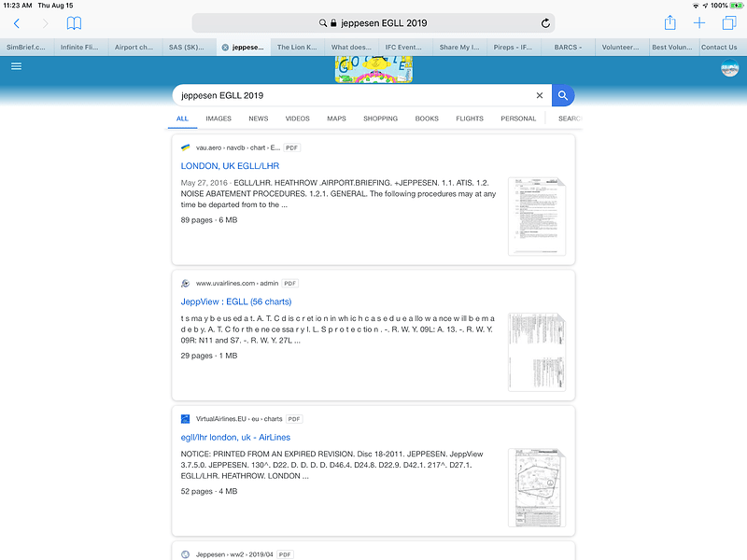This screenshot has height=560, width=747.
Task: Open the bookmarks book icon
Action: pos(74,22)
